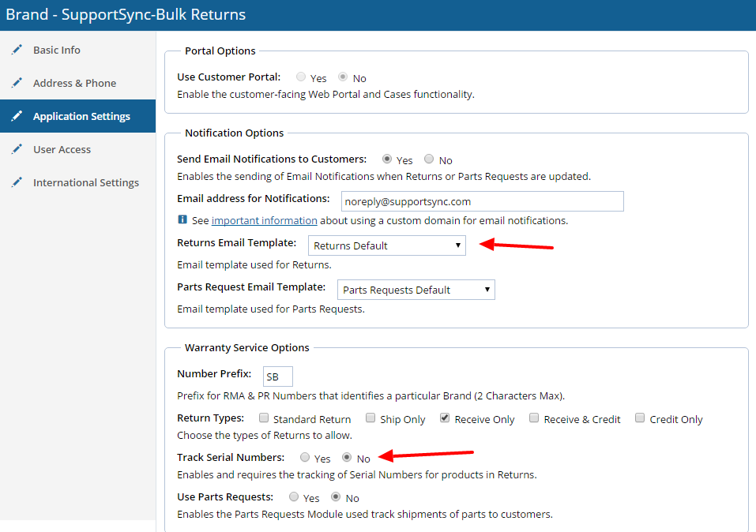Screen dimensions: 756x532
Task: Set Send Email Notifications to No
Action: [x=429, y=159]
